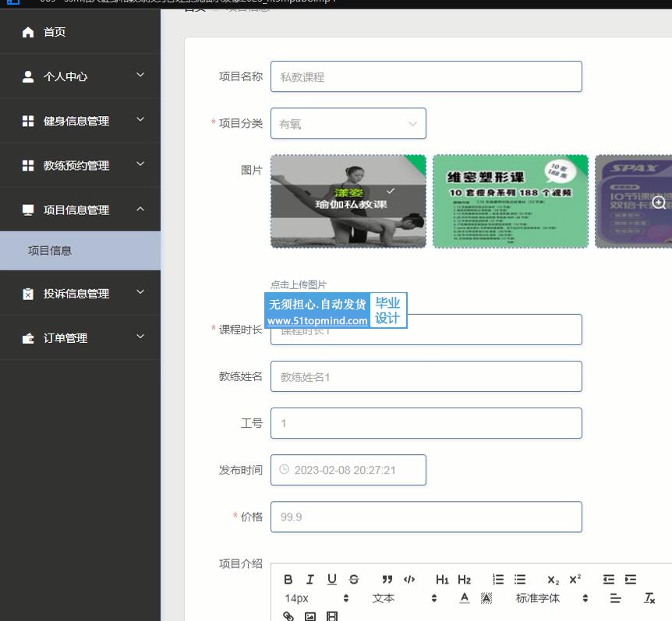Click the 项目名称 input field
Viewport: 672px width, 621px height.
[x=426, y=76]
